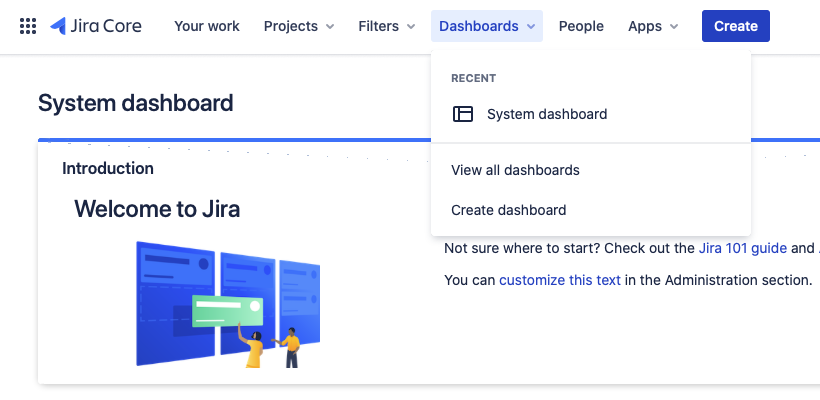Image resolution: width=820 pixels, height=400 pixels.
Task: Choose View all dashboards
Action: tap(591, 170)
